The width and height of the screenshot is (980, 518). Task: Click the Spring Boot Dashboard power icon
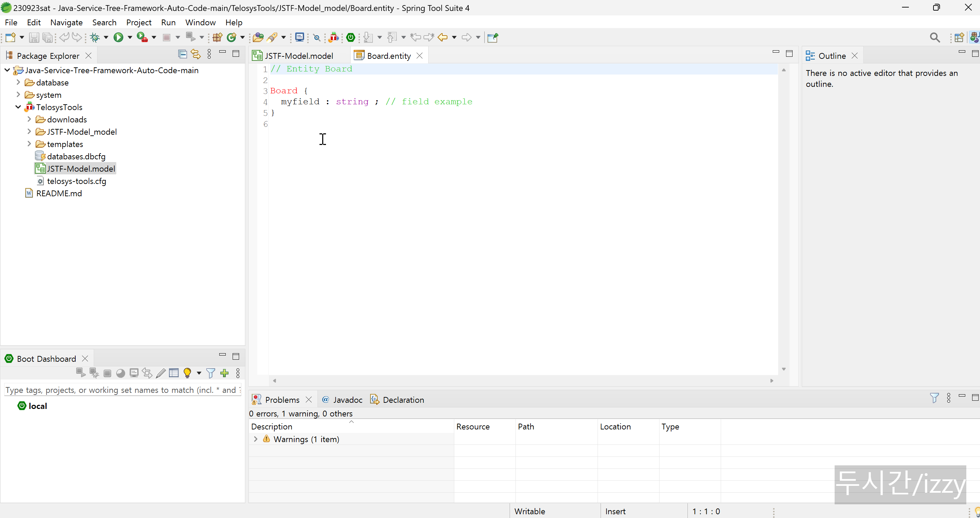(351, 37)
